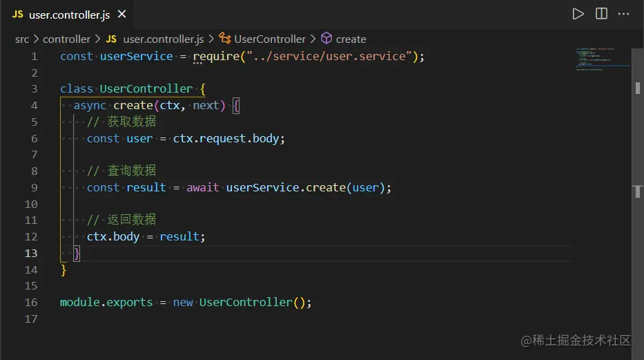
Task: Click line number 16 in gutter
Action: click(x=31, y=303)
